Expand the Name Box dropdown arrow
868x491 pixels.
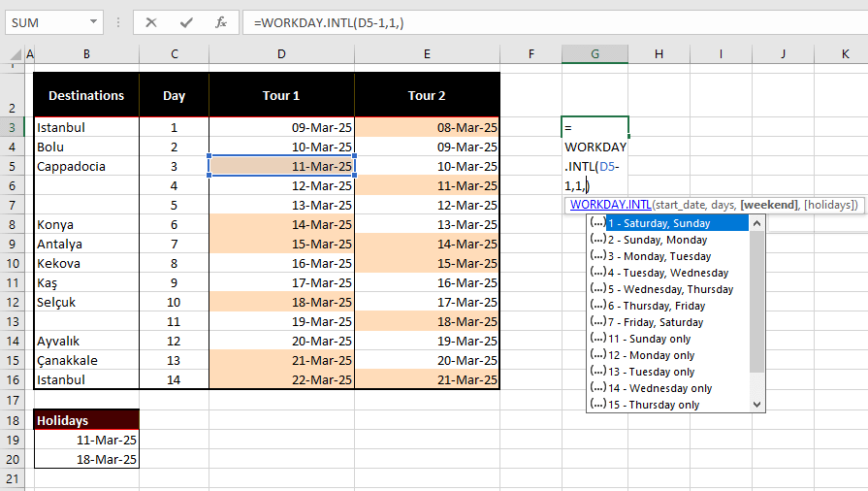click(93, 22)
